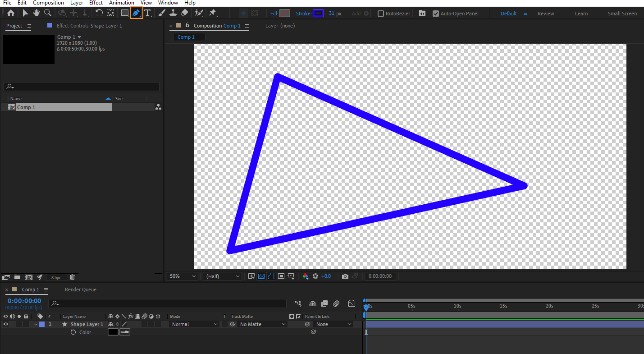Take a snapshot with camera icon
This screenshot has width=644, height=354.
[345, 276]
